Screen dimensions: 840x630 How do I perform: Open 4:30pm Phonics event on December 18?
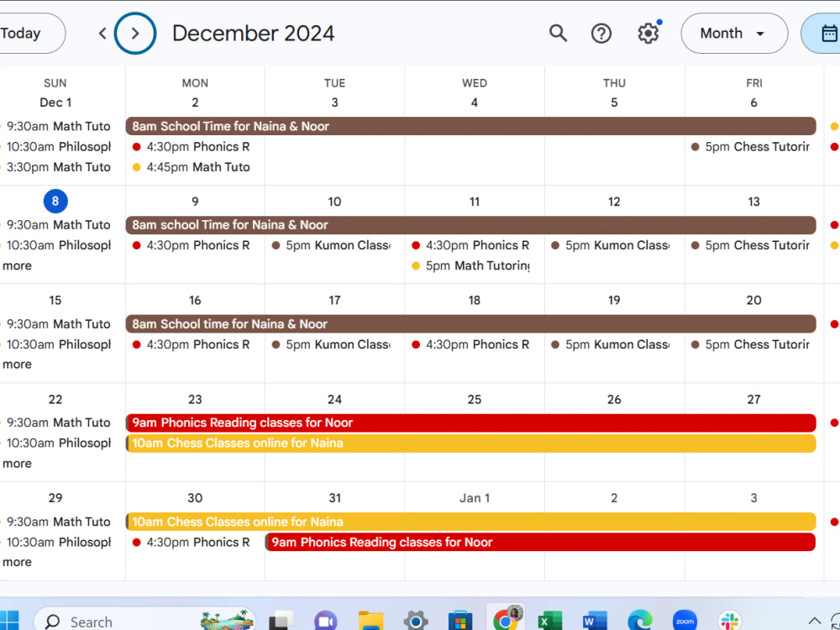(471, 344)
